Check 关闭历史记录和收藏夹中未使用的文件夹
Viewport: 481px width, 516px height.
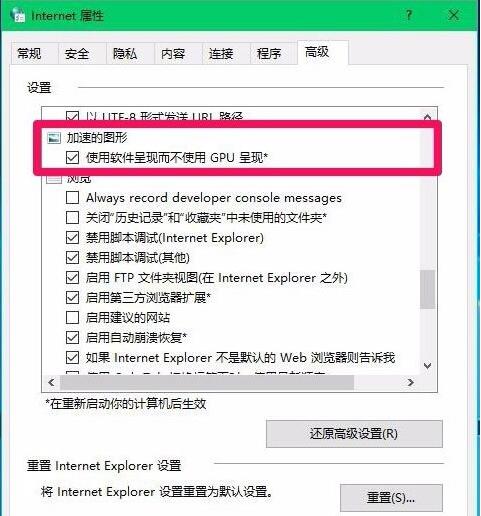pos(72,218)
